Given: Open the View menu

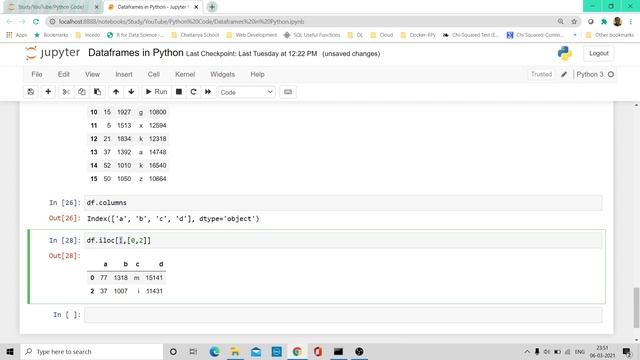Looking at the screenshot, I should point(93,74).
